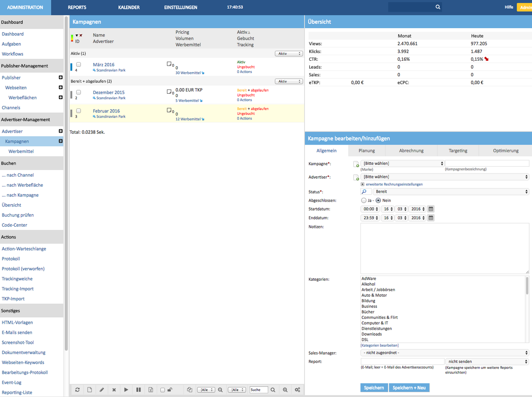Click the new document icon in the bottom toolbar
This screenshot has width=532, height=397.
pos(90,390)
